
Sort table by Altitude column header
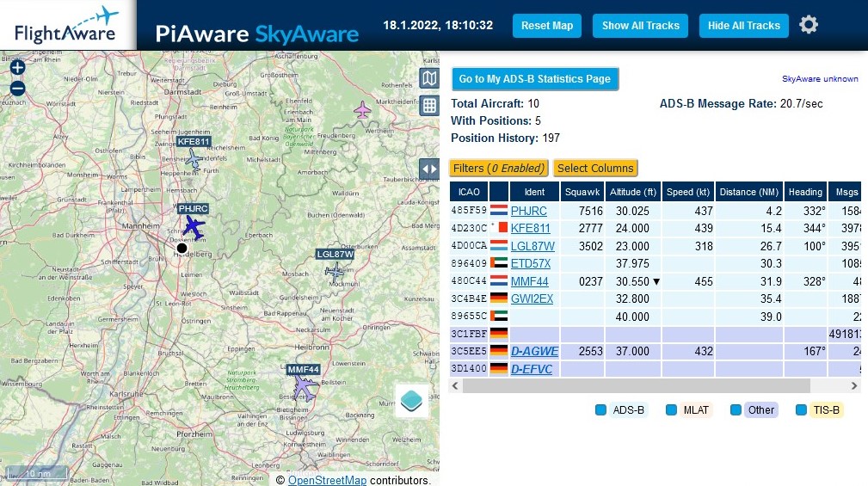[x=633, y=192]
